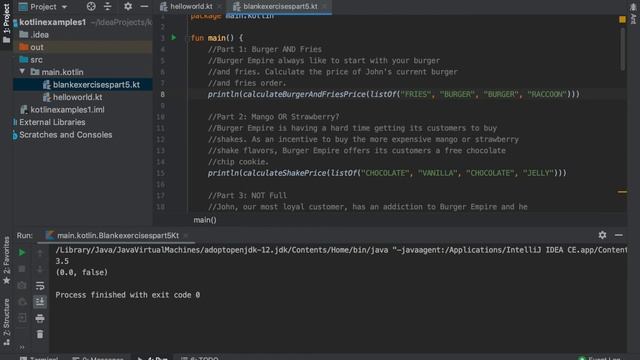This screenshot has height=360, width=640.
Task: Click the println line calling calculateBurgerAndFriesPrice
Action: pyautogui.click(x=393, y=94)
